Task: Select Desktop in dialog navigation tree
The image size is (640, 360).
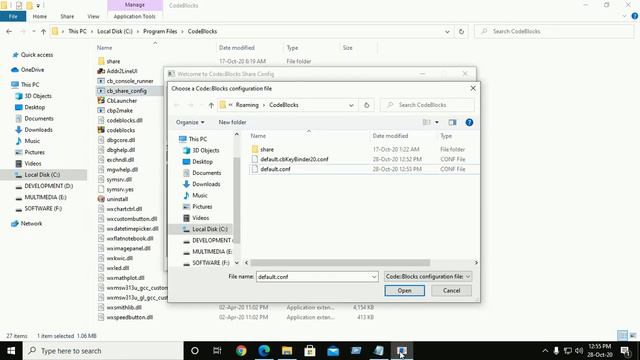Action: 202,162
